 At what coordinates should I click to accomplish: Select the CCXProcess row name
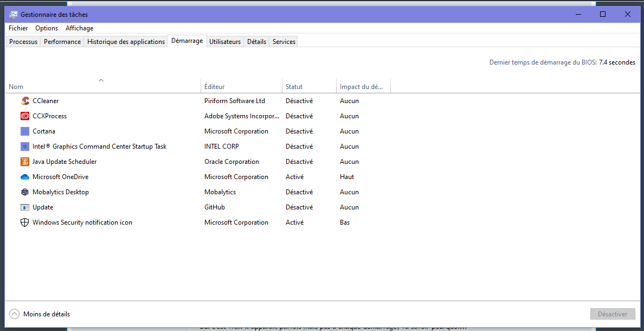[50, 116]
